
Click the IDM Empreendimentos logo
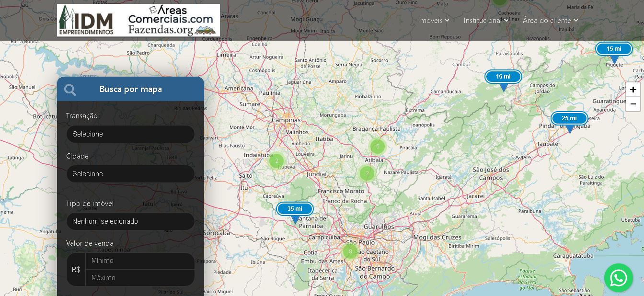86,21
